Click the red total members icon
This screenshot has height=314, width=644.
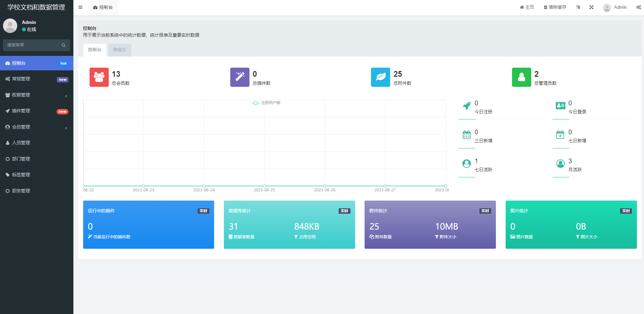(x=99, y=77)
